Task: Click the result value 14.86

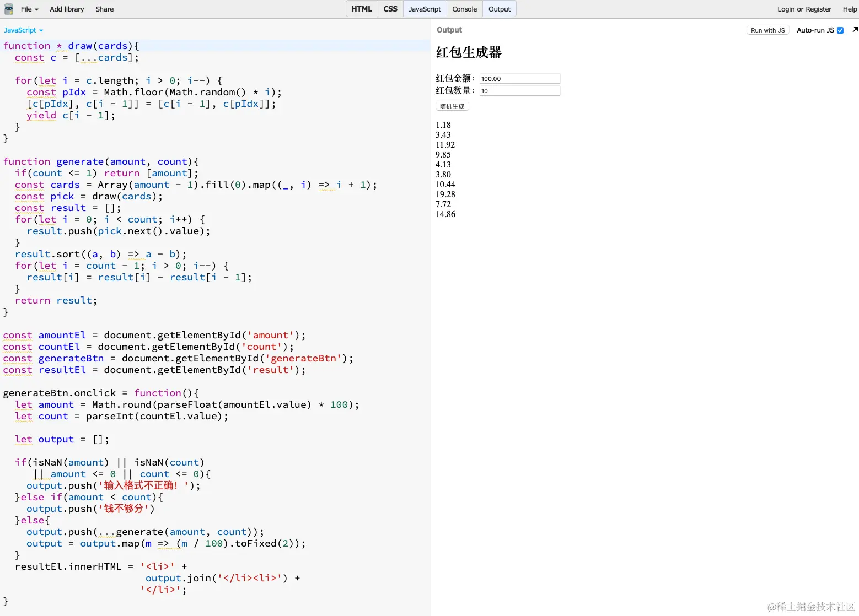Action: click(x=445, y=214)
